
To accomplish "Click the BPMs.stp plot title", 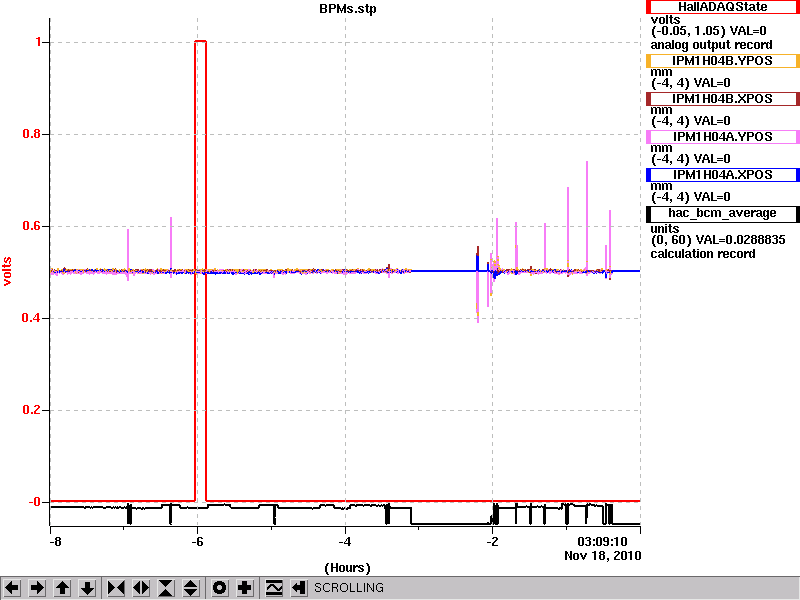I will coord(348,9).
